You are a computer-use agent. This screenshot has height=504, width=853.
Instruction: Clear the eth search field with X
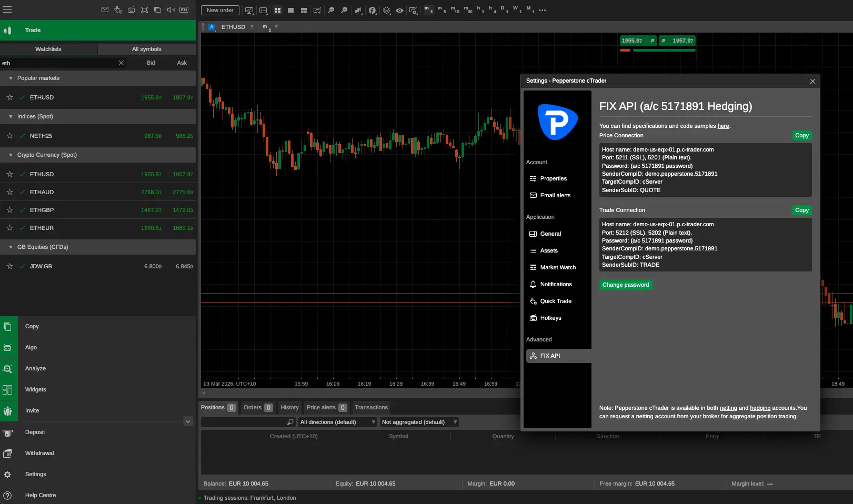121,63
